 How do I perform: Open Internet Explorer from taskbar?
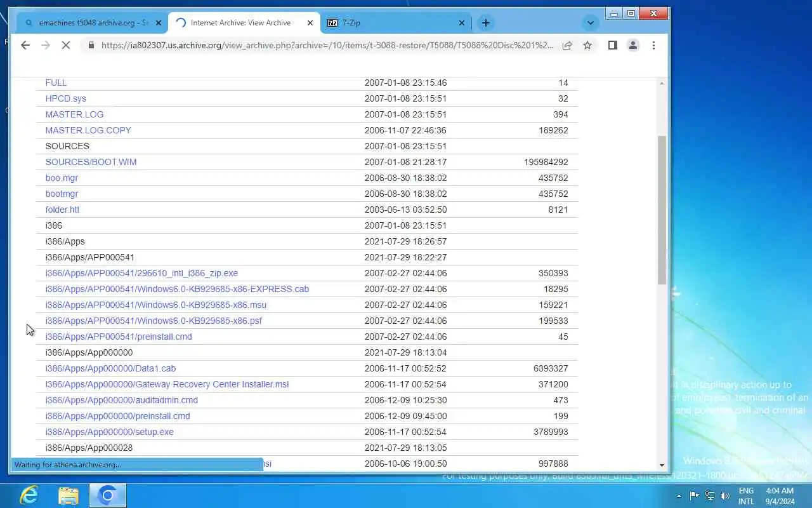click(29, 495)
